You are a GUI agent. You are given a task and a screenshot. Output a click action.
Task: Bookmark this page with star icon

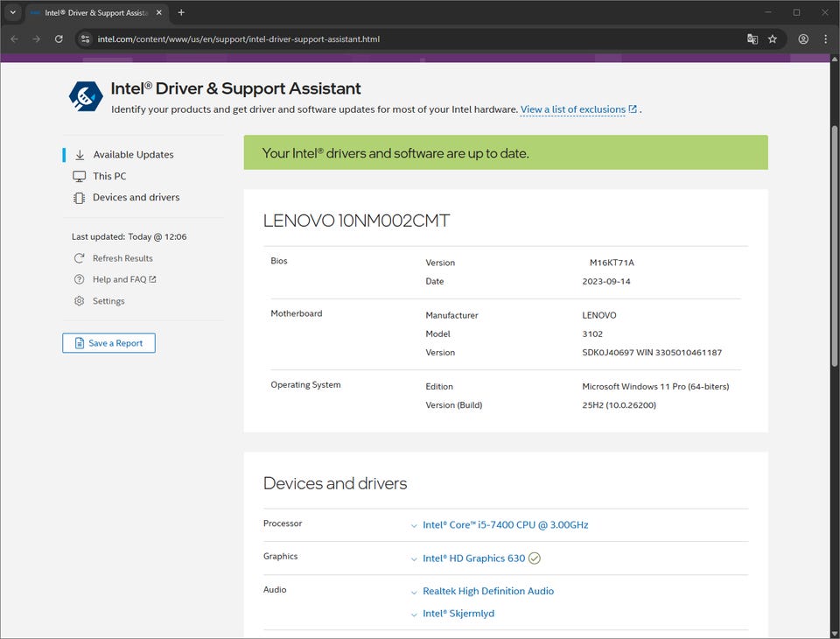click(x=773, y=39)
